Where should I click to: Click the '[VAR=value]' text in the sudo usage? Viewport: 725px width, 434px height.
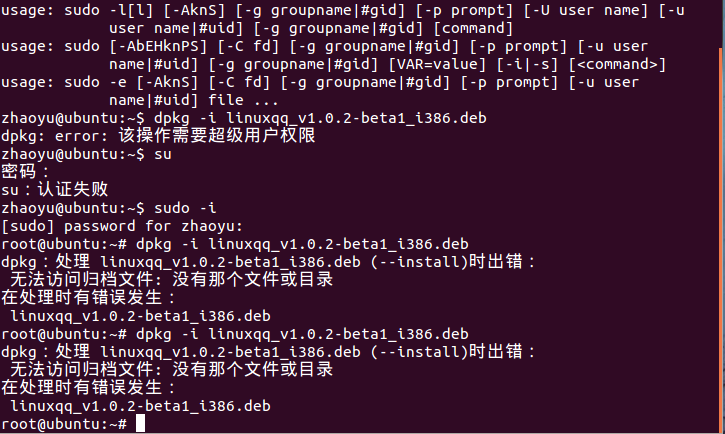(437, 64)
